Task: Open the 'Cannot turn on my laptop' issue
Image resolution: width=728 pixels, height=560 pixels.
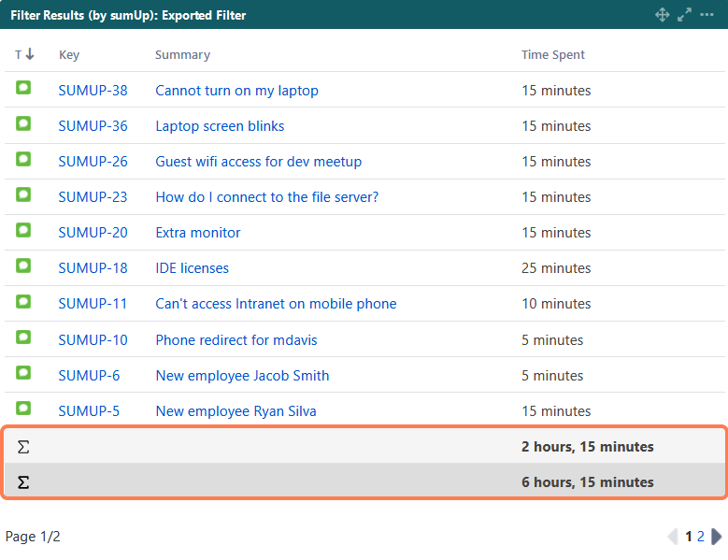Action: pyautogui.click(x=236, y=91)
